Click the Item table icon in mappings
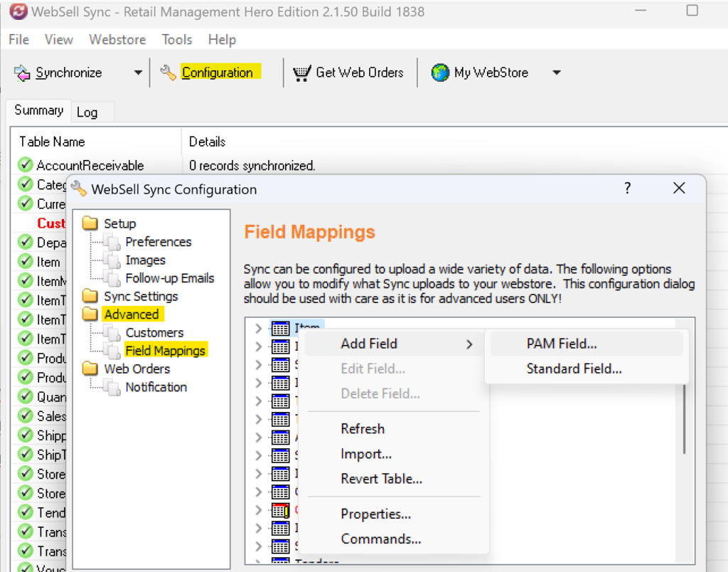Screen dimensions: 728x572 [x=280, y=329]
